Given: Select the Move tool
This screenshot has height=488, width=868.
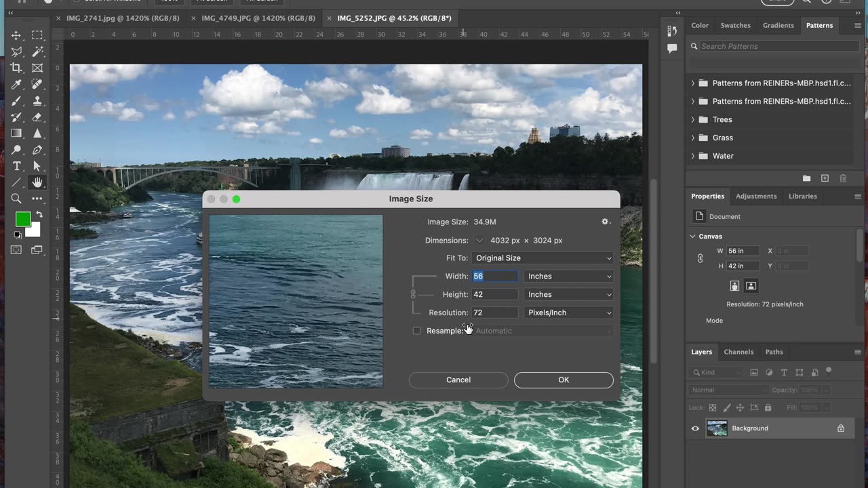Looking at the screenshot, I should (16, 35).
